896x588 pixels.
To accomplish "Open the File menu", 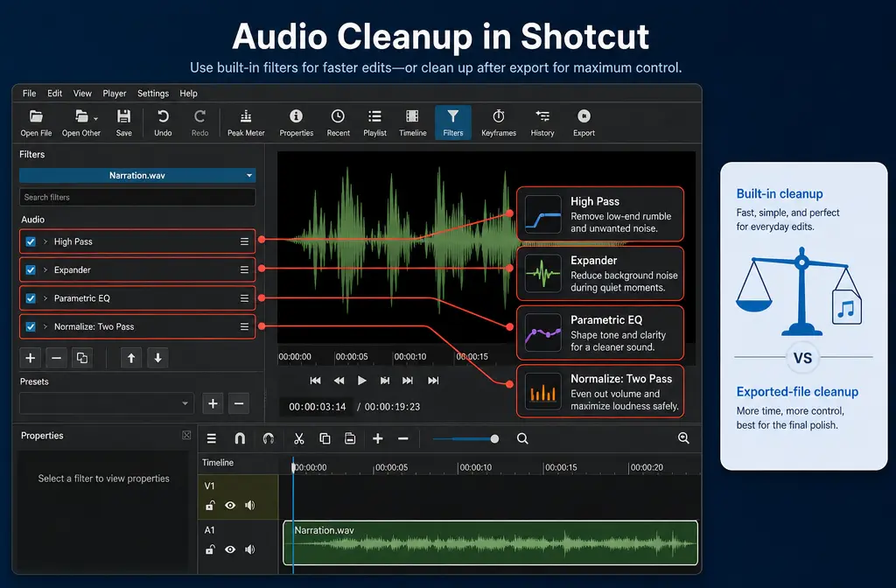I will coord(29,93).
